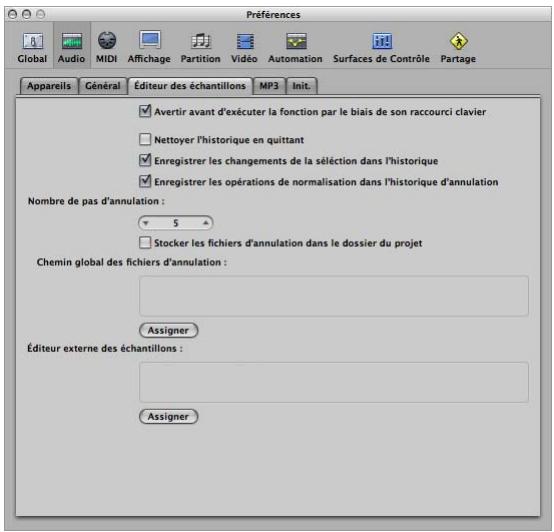Increase the undo steps with up arrow
Viewport: 554px width, 532px height.
[x=206, y=223]
